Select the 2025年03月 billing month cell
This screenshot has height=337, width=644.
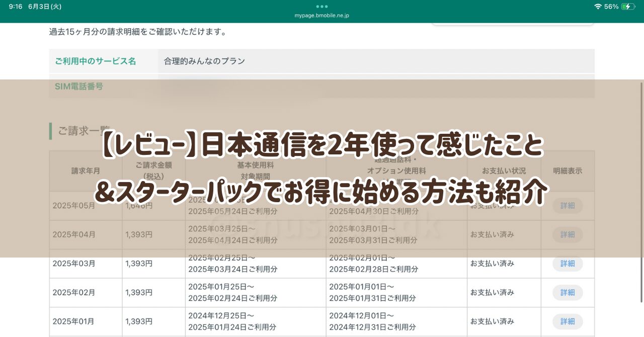[86, 264]
